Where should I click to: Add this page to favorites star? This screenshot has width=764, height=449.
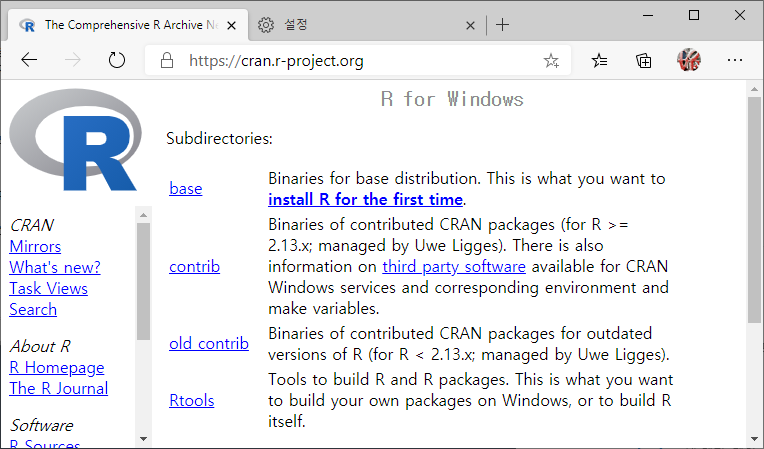[551, 60]
